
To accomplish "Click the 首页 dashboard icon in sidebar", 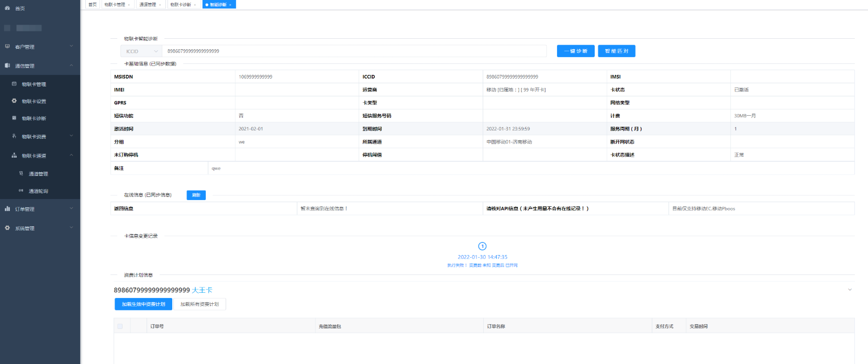I will [x=7, y=8].
